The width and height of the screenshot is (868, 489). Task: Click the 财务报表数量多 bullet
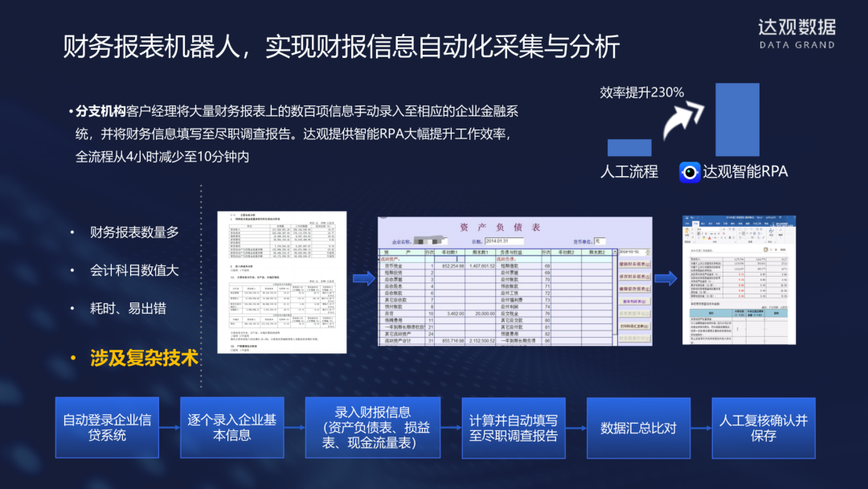pos(134,232)
